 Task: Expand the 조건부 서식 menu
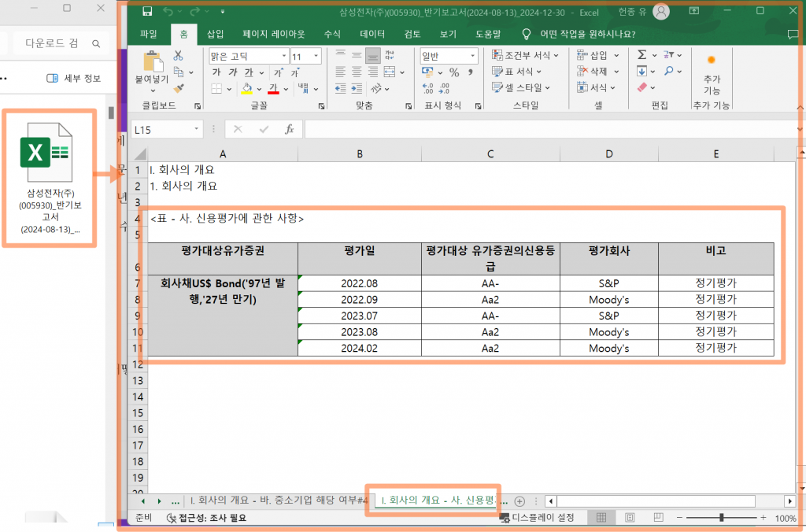[525, 55]
